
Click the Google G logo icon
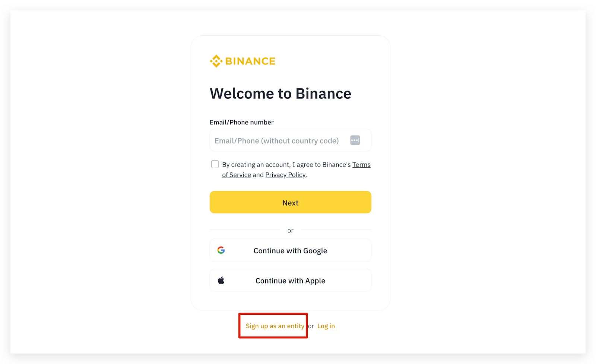221,250
